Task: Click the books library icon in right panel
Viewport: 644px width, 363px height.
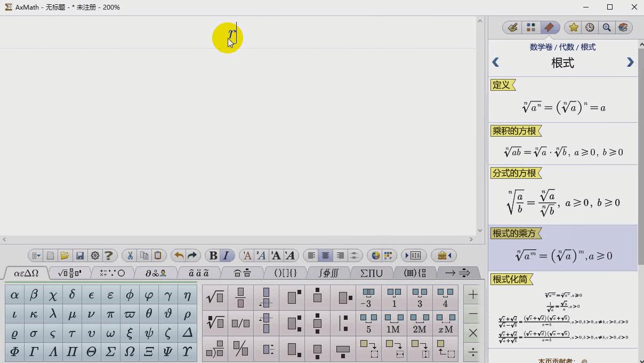Action: (x=624, y=27)
